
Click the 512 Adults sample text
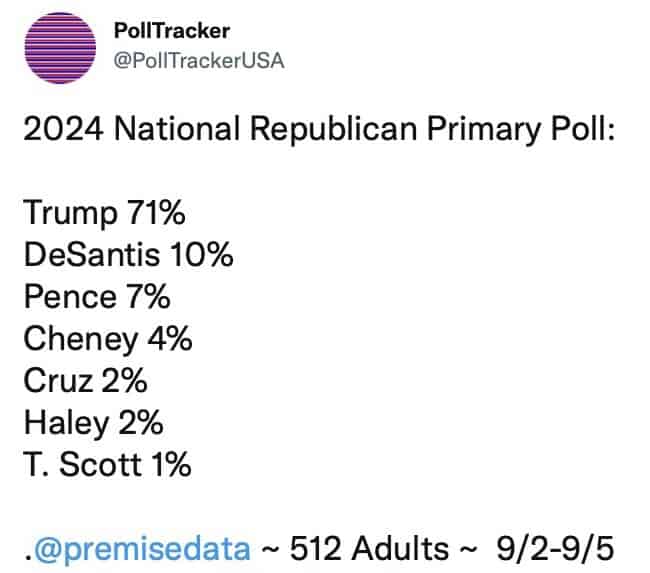369,549
